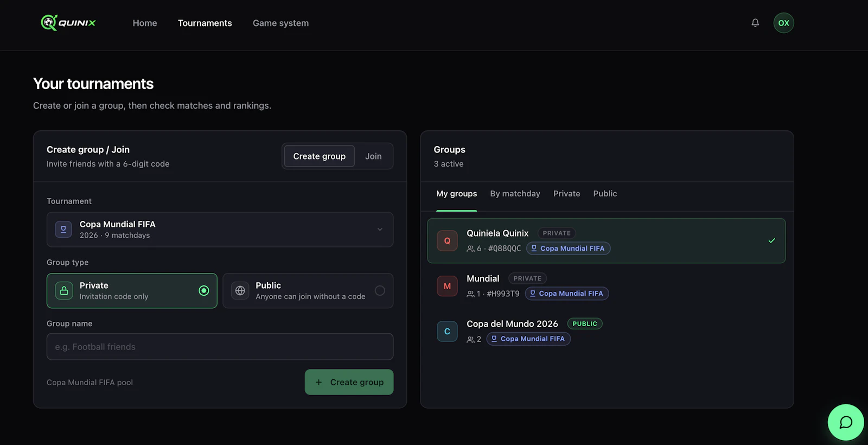Switch to Join mode
The width and height of the screenshot is (868, 445).
373,156
